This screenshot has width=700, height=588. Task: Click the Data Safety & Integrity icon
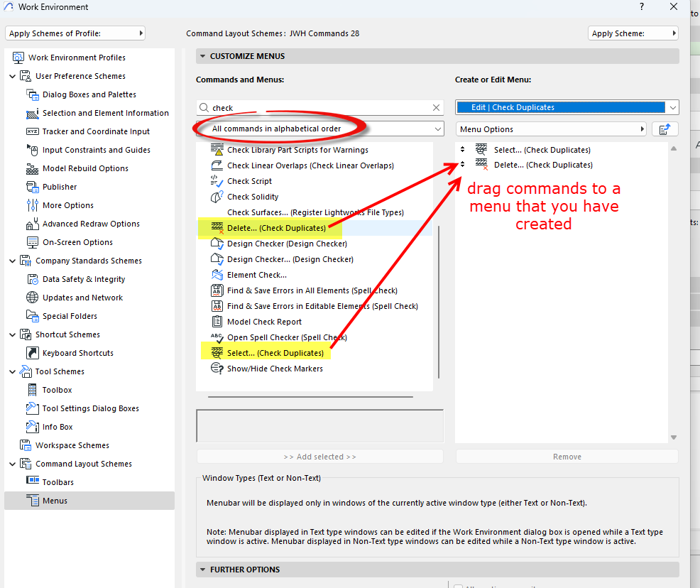click(33, 280)
